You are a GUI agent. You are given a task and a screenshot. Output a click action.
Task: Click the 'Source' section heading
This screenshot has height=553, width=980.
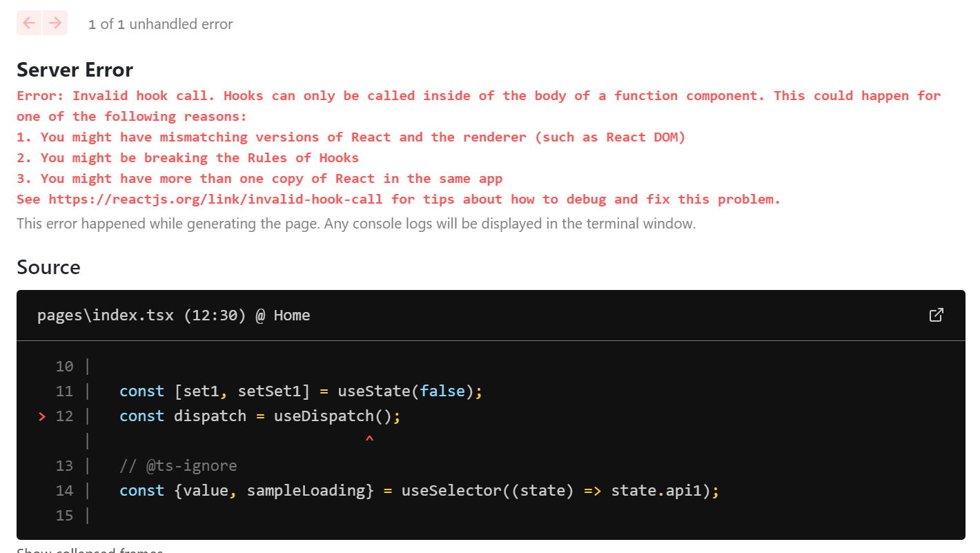click(x=48, y=267)
